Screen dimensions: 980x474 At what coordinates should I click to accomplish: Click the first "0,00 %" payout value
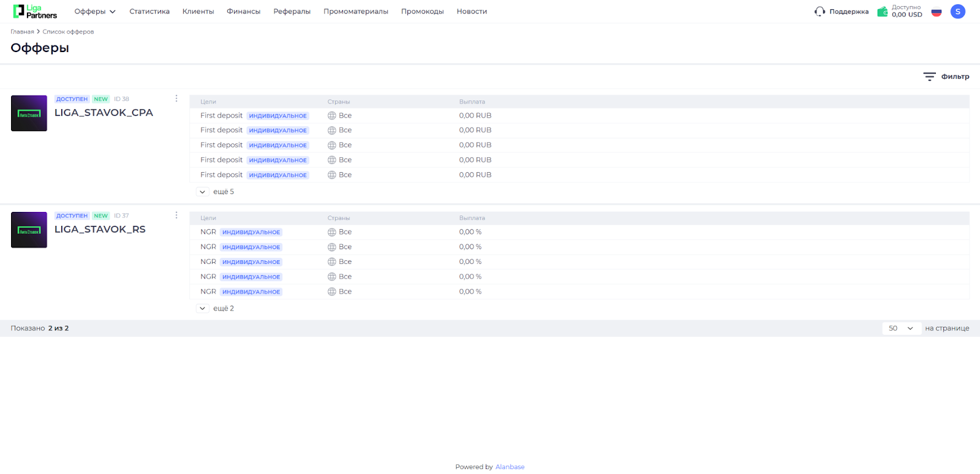(x=470, y=232)
